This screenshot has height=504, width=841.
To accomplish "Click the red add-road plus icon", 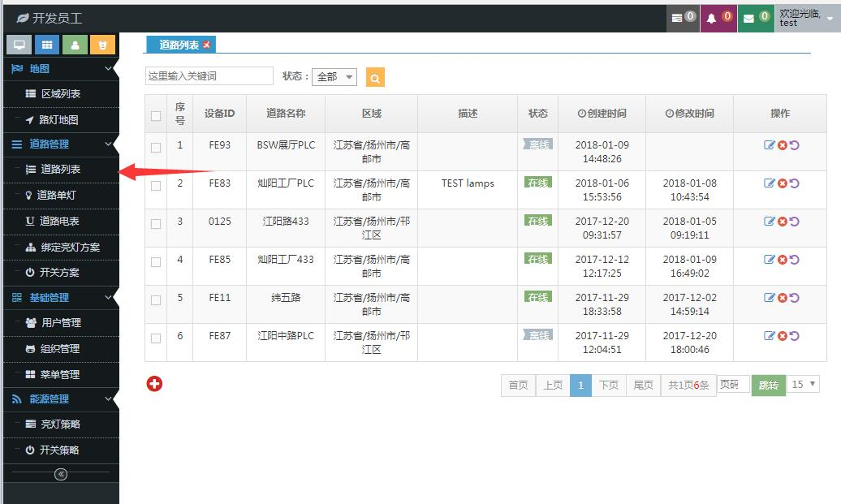I will (154, 384).
